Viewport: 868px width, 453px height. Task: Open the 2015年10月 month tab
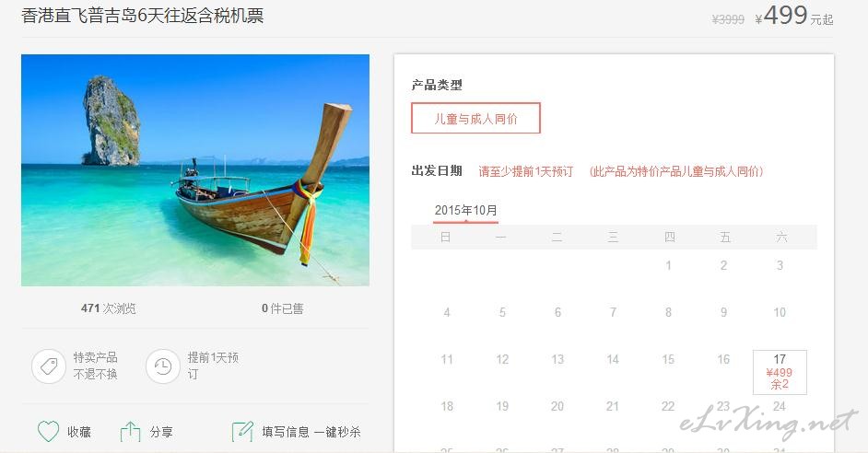(x=465, y=211)
